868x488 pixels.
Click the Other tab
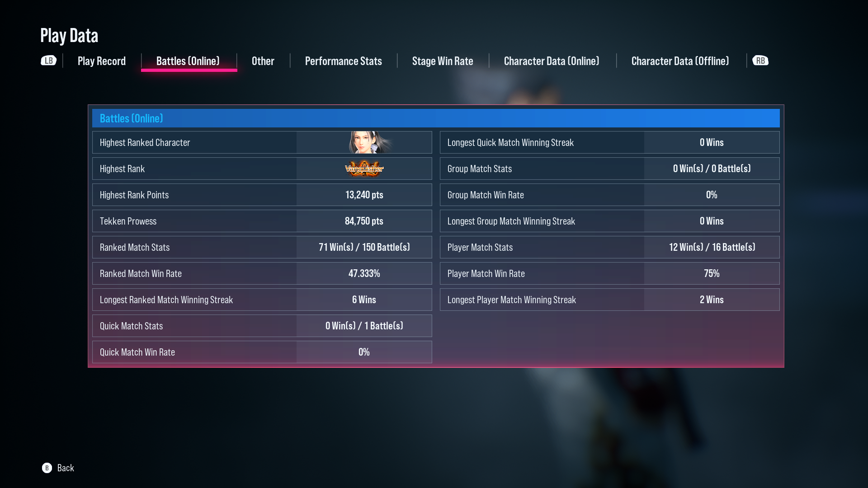click(x=263, y=61)
